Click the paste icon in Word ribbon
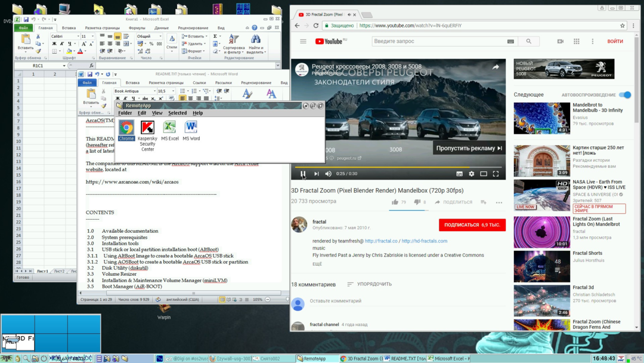 91,94
